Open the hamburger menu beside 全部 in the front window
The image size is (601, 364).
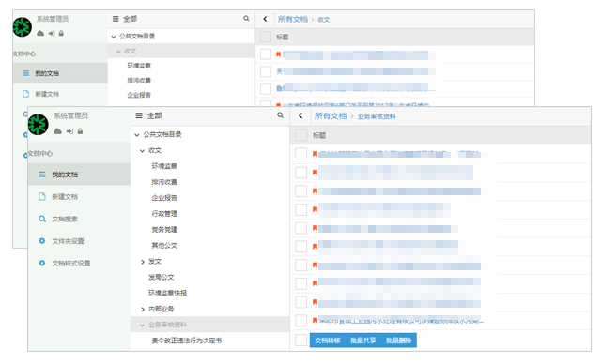[x=139, y=115]
